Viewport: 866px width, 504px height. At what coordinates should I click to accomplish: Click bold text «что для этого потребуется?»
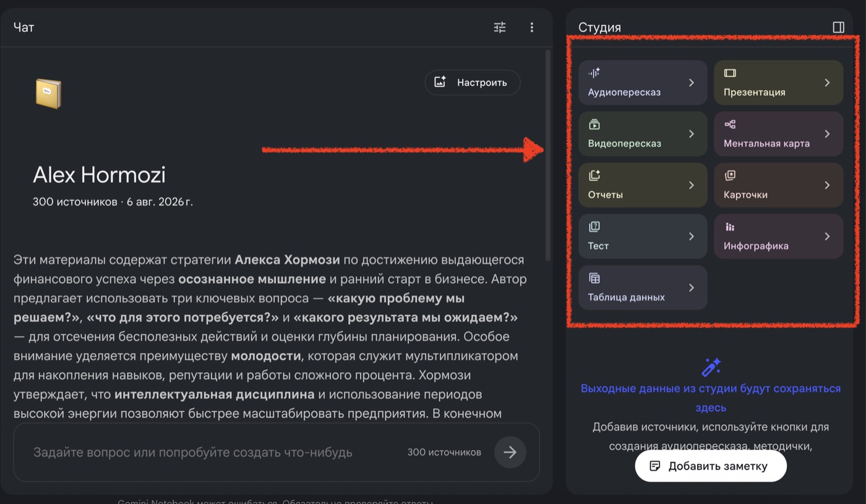coord(183,317)
